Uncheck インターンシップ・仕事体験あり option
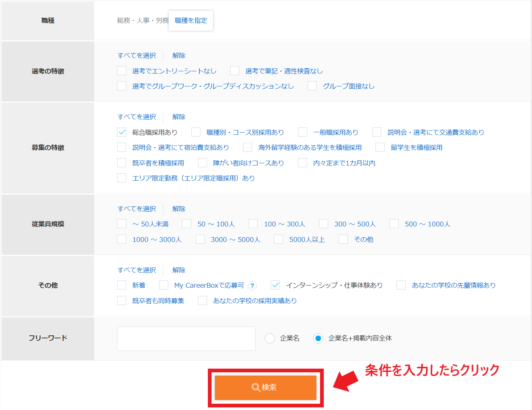Viewport: 532px width, 410px height. tap(275, 285)
